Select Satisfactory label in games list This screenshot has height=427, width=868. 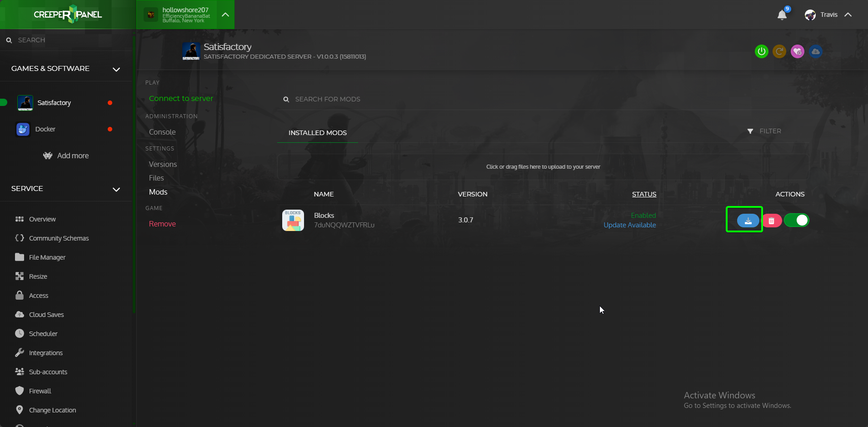tap(54, 103)
